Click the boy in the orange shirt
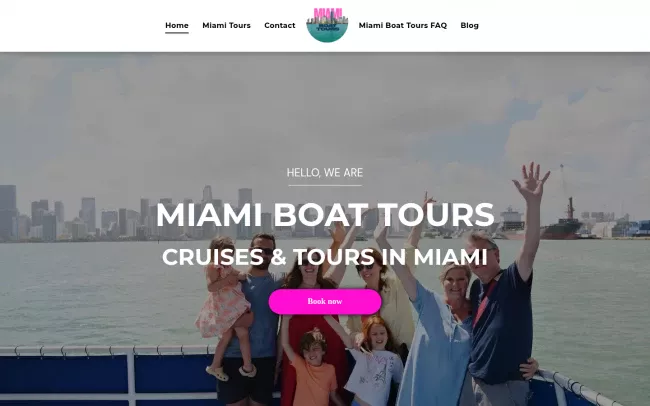The height and width of the screenshot is (406, 650). (x=313, y=365)
